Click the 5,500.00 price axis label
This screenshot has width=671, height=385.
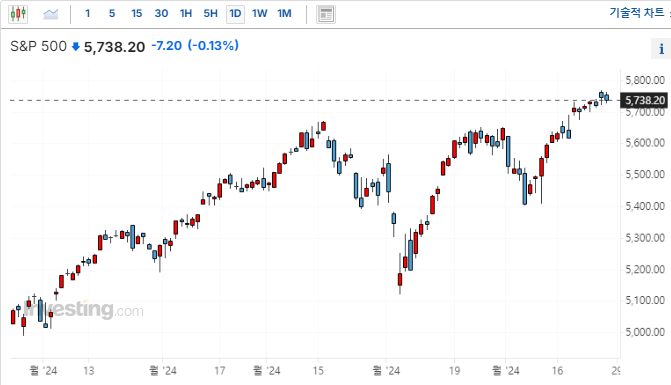pyautogui.click(x=645, y=175)
